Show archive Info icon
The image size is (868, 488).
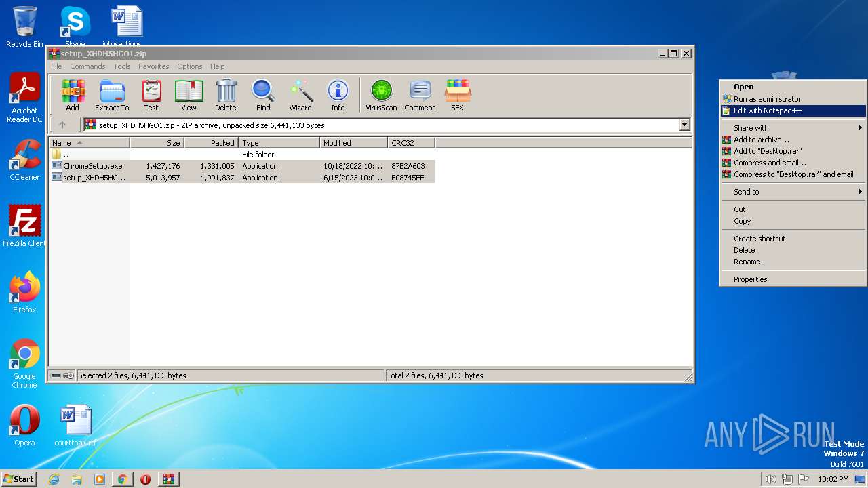(338, 95)
